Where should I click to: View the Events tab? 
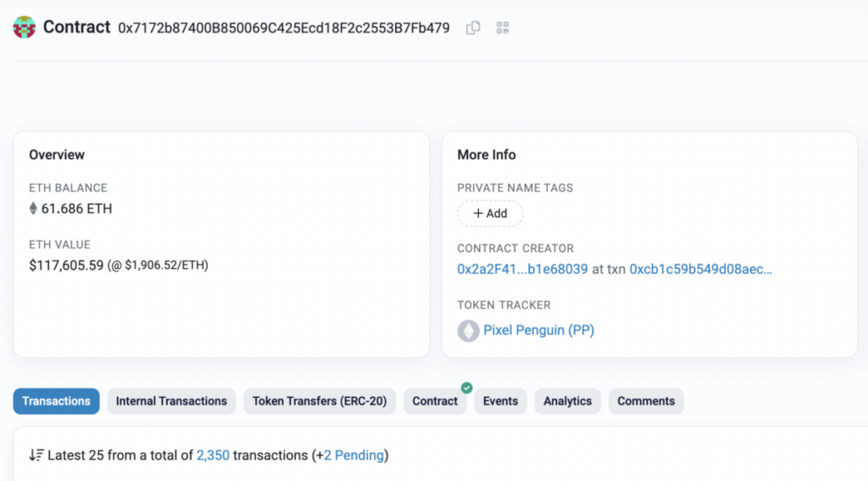[x=500, y=401]
